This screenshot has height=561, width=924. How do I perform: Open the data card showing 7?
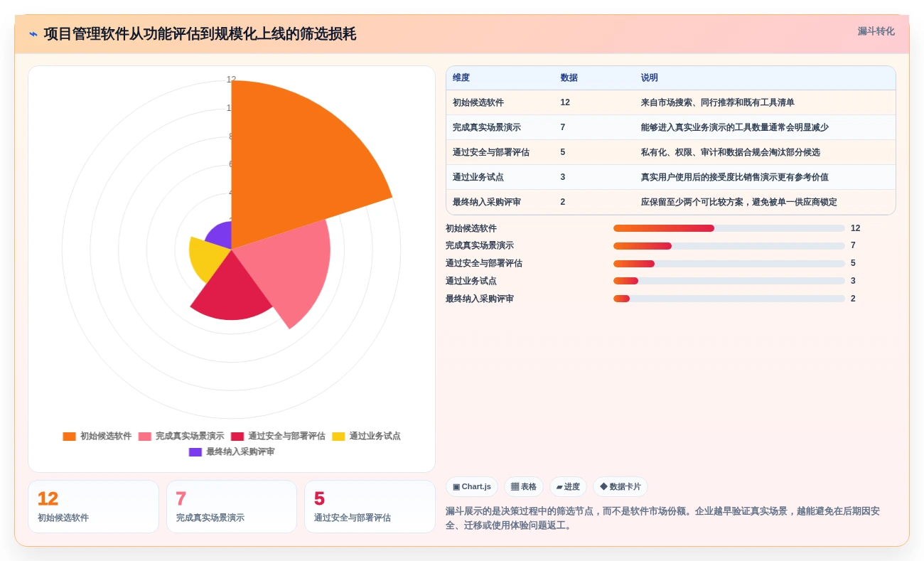(232, 507)
